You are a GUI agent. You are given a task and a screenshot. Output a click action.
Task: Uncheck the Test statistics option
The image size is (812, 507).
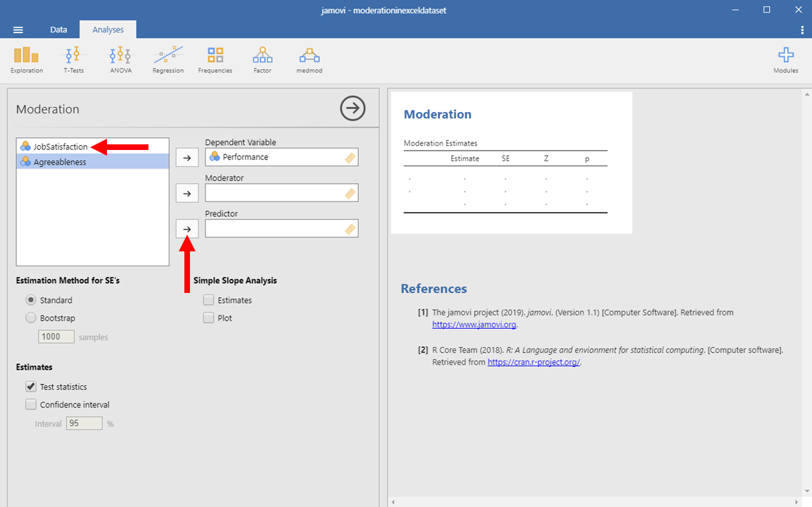pos(31,387)
